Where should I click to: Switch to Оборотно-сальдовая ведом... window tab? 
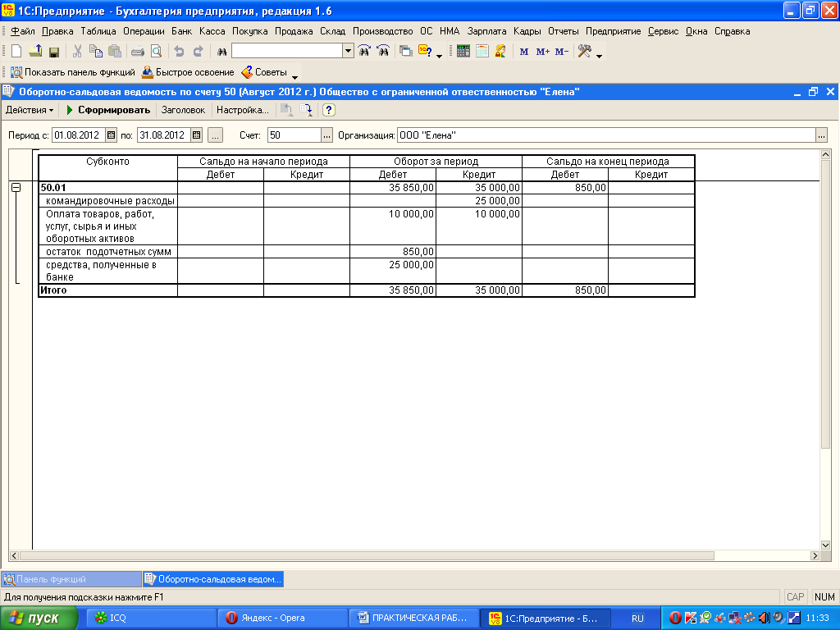[213, 579]
